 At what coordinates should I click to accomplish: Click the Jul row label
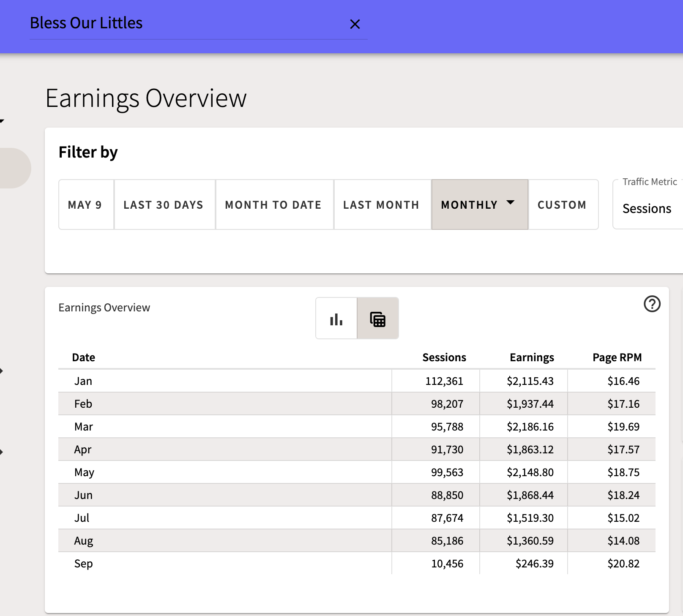pyautogui.click(x=82, y=518)
